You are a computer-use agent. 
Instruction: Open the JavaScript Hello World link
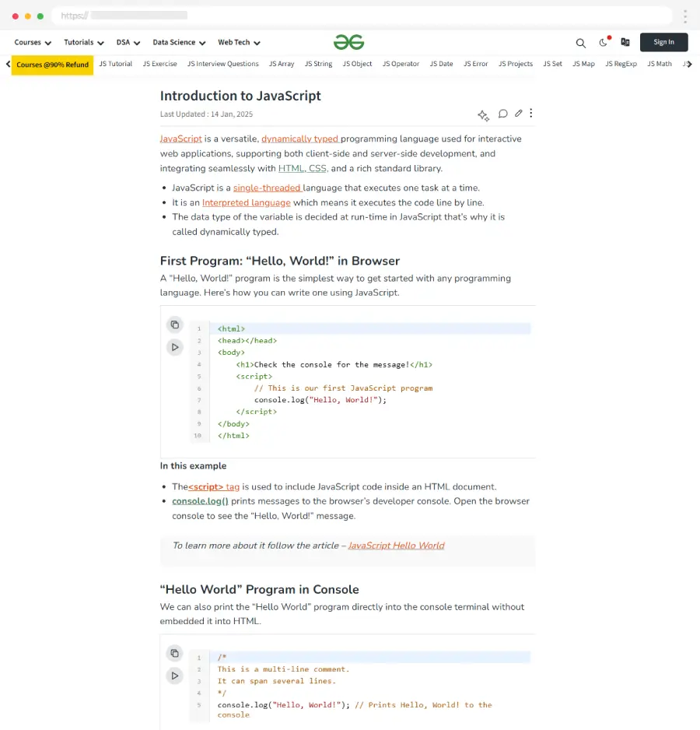point(396,546)
